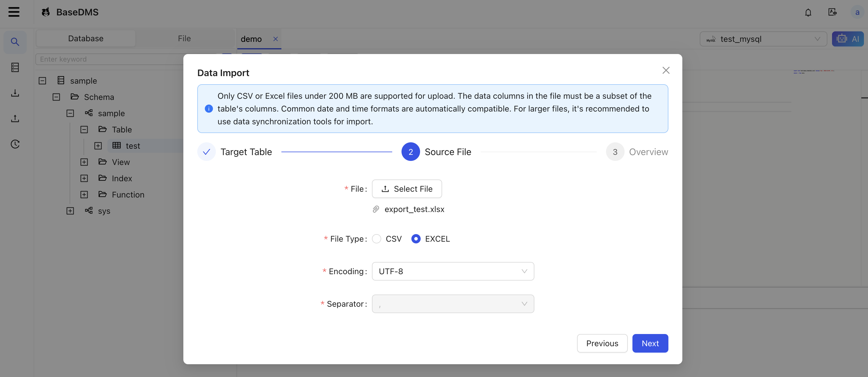Image resolution: width=868 pixels, height=377 pixels.
Task: Click the Enter keyword search field
Action: coord(109,59)
